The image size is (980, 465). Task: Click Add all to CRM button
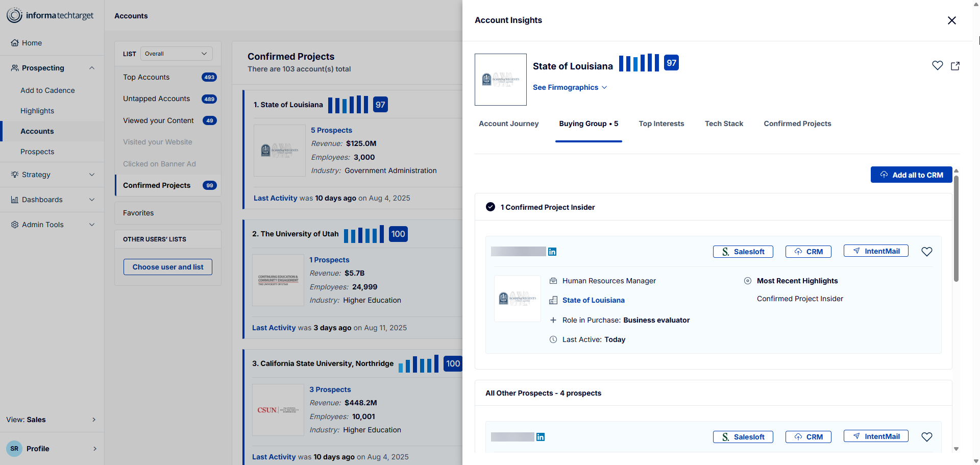(x=911, y=175)
